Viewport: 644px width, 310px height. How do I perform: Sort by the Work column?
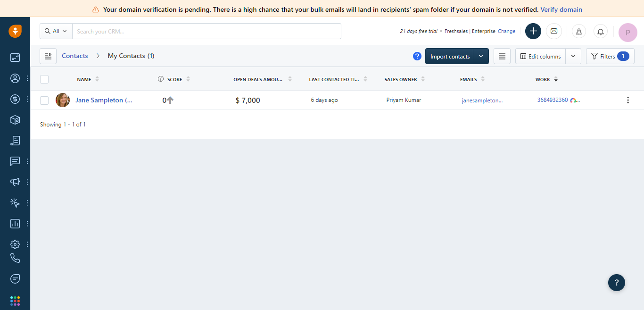[x=556, y=79]
